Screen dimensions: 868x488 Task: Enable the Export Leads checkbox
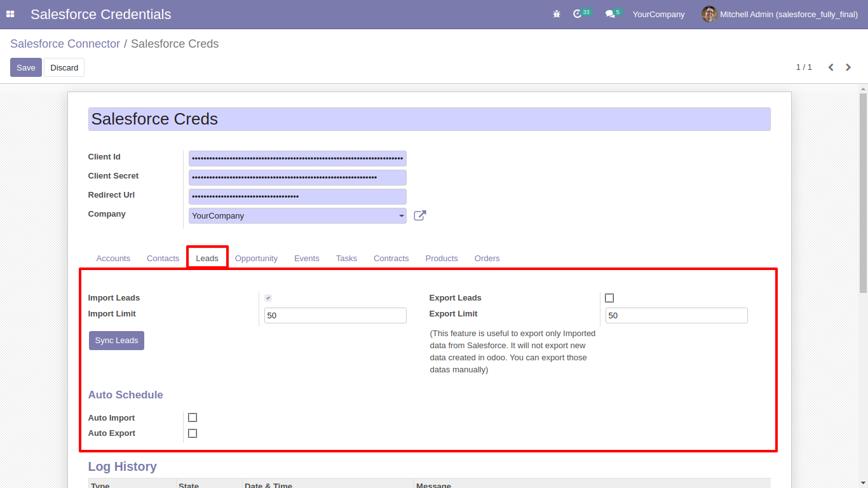[x=609, y=298]
